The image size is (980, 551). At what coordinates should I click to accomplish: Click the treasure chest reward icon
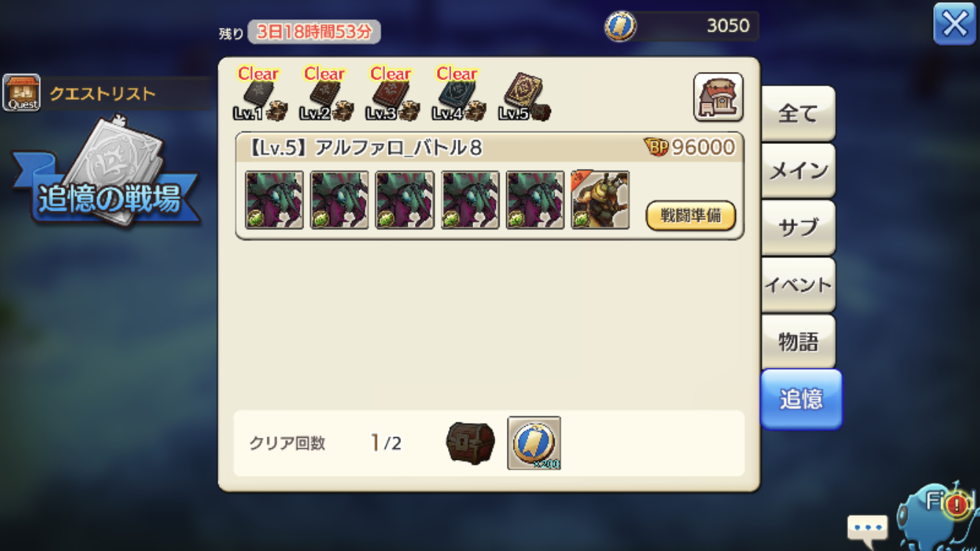470,443
